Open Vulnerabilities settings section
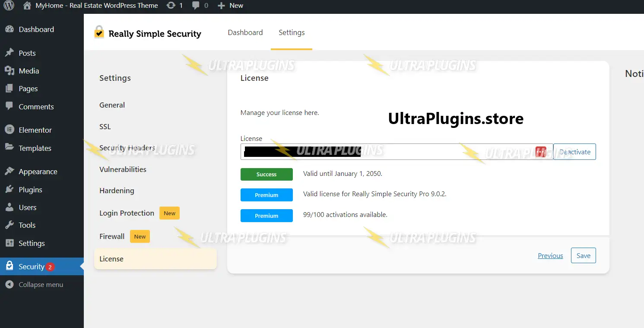Viewport: 644px width, 328px height. click(x=123, y=169)
